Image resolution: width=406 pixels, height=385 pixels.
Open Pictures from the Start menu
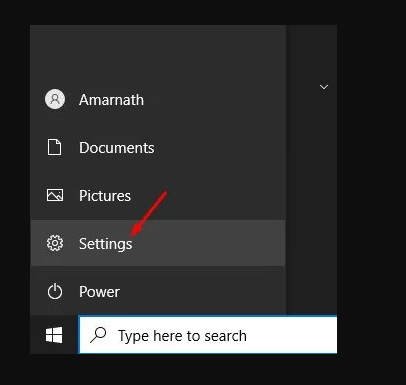[158, 195]
